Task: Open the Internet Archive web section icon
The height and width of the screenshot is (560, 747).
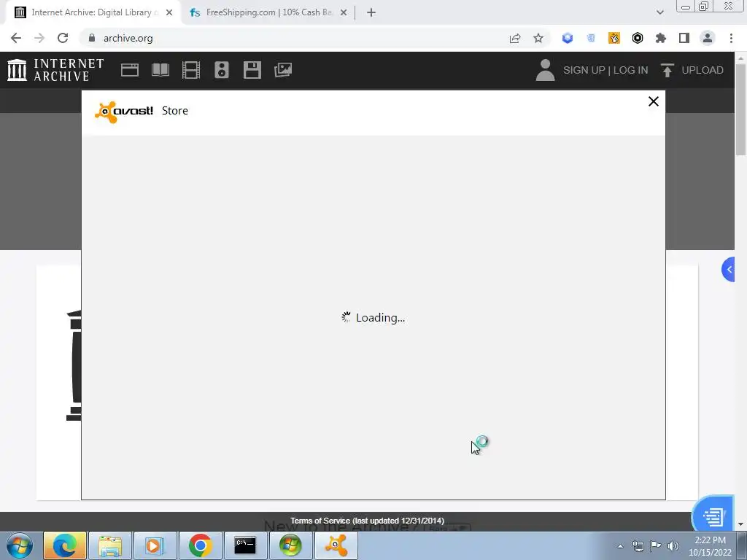Action: coord(130,70)
